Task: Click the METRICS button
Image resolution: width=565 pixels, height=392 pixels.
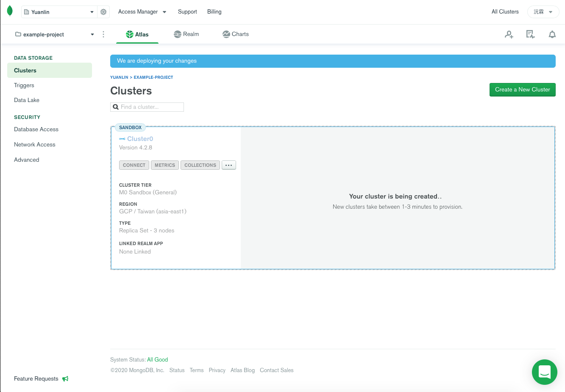Action: pyautogui.click(x=165, y=165)
